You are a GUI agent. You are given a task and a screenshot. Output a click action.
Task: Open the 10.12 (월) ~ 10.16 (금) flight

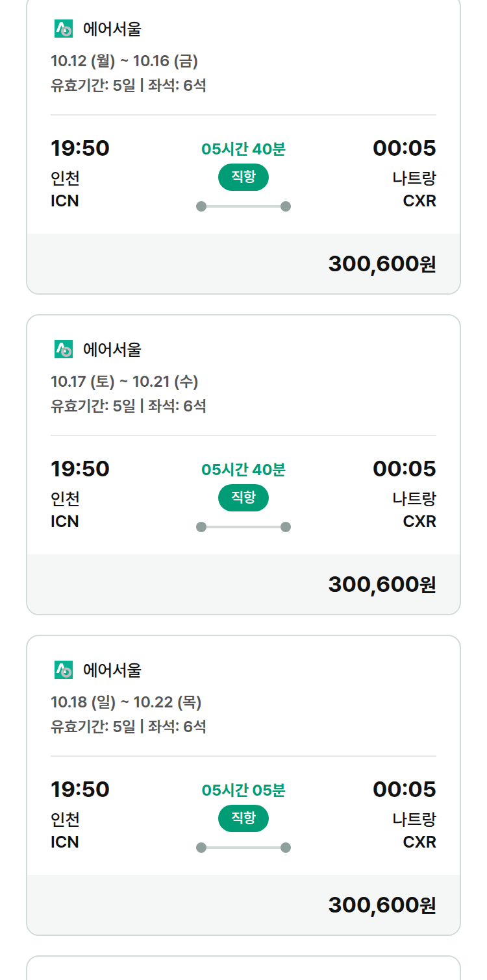click(x=243, y=144)
